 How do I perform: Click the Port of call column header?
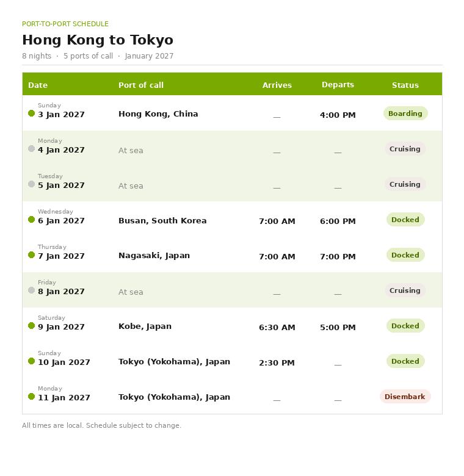pyautogui.click(x=141, y=85)
